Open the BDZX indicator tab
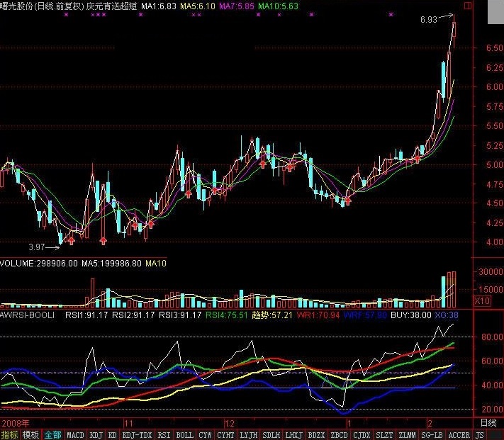Image resolution: width=504 pixels, height=440 pixels. click(x=316, y=435)
